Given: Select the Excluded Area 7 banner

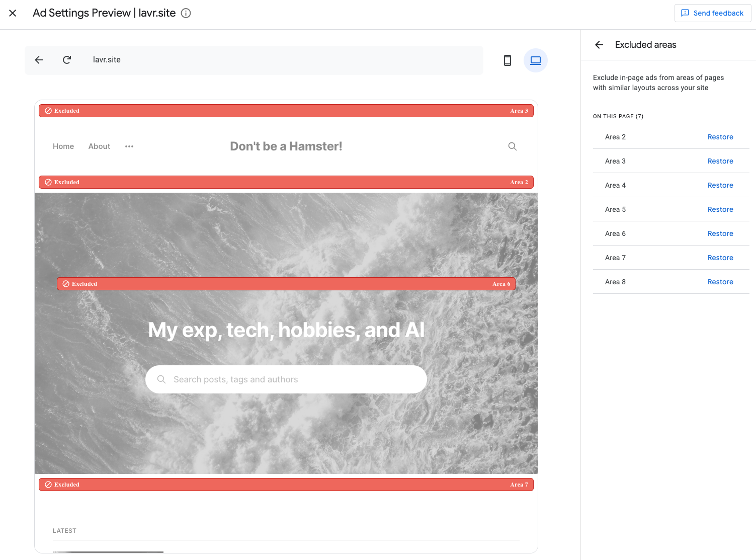Looking at the screenshot, I should coord(286,485).
